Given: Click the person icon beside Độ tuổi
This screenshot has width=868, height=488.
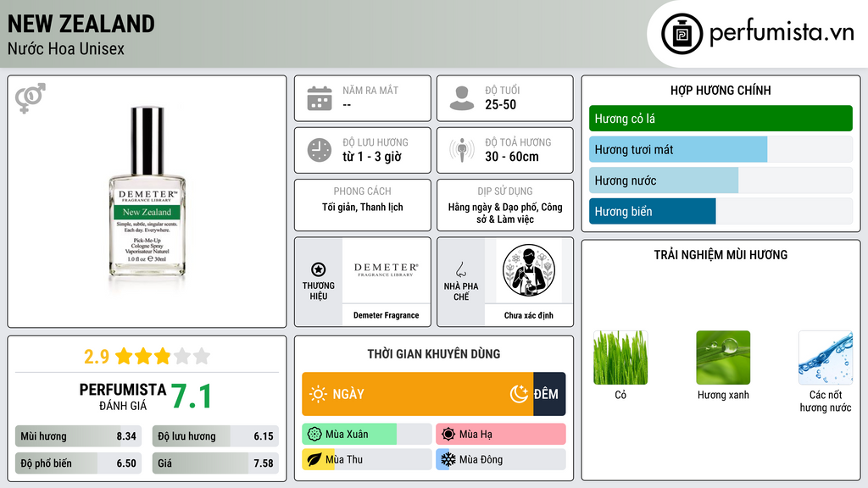Looking at the screenshot, I should [462, 98].
